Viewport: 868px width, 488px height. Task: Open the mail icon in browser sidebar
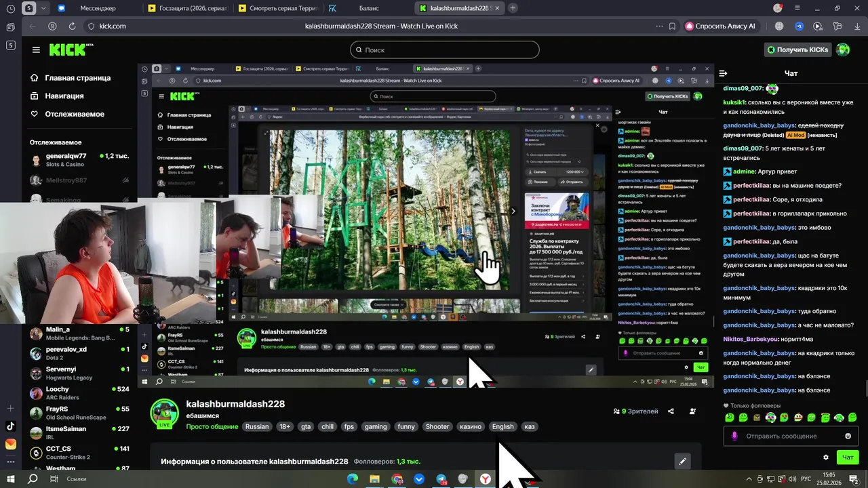coord(10,444)
